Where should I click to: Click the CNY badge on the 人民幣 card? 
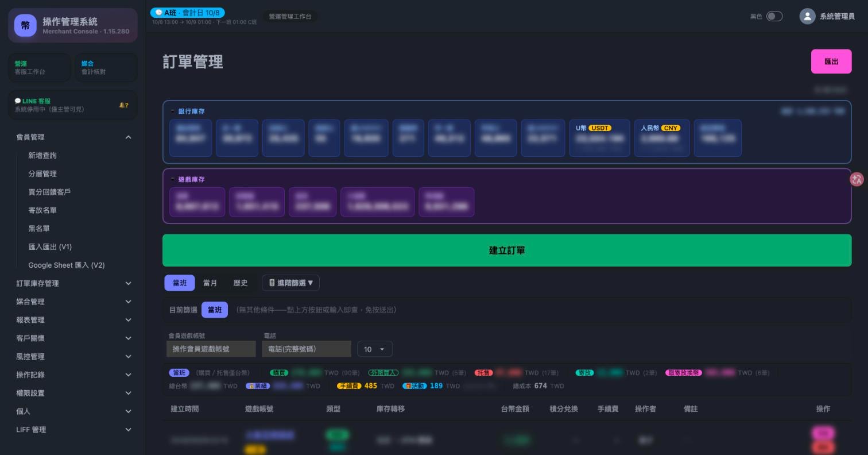tap(671, 128)
